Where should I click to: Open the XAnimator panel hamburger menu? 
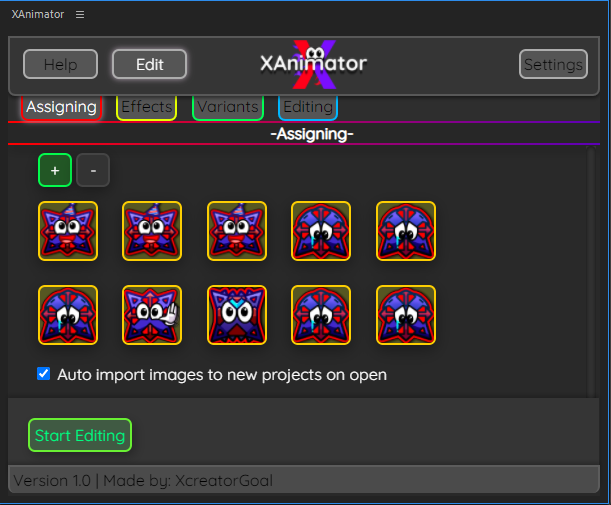pyautogui.click(x=80, y=14)
